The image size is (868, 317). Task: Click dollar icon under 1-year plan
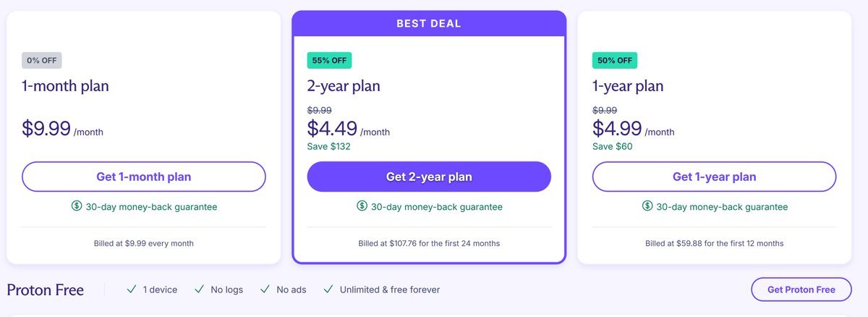[x=647, y=206]
